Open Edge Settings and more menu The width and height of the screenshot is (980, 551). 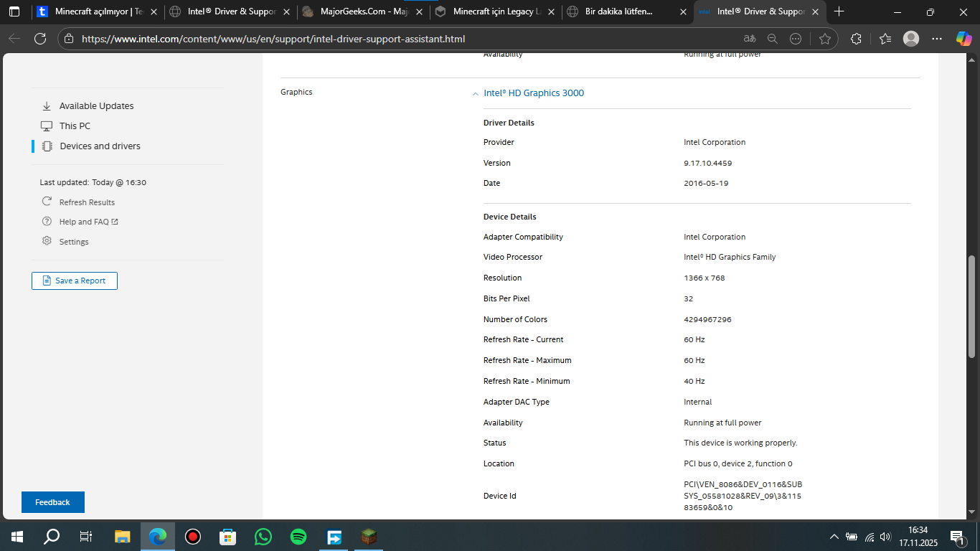[937, 39]
